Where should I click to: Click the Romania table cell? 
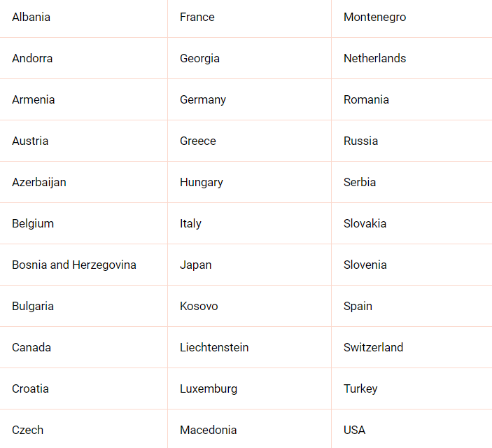point(366,100)
